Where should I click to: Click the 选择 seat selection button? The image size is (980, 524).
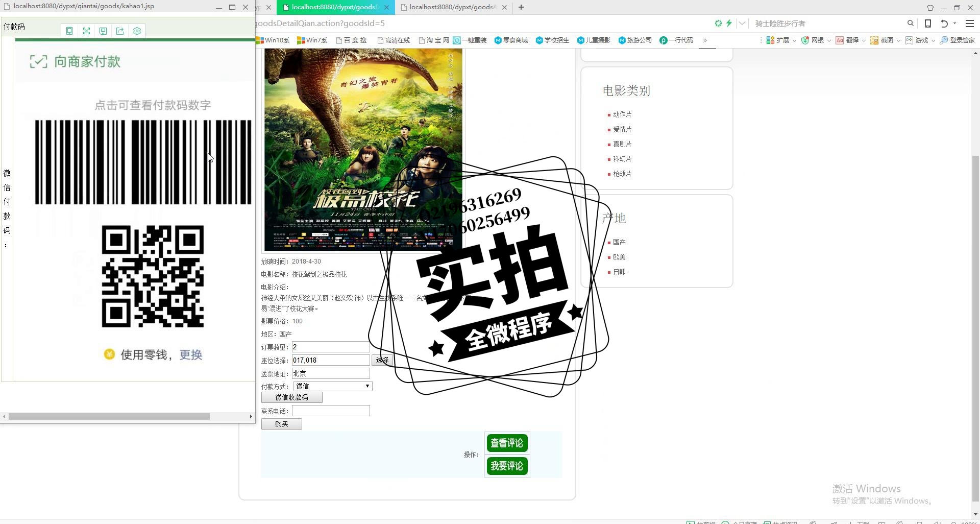pyautogui.click(x=382, y=360)
